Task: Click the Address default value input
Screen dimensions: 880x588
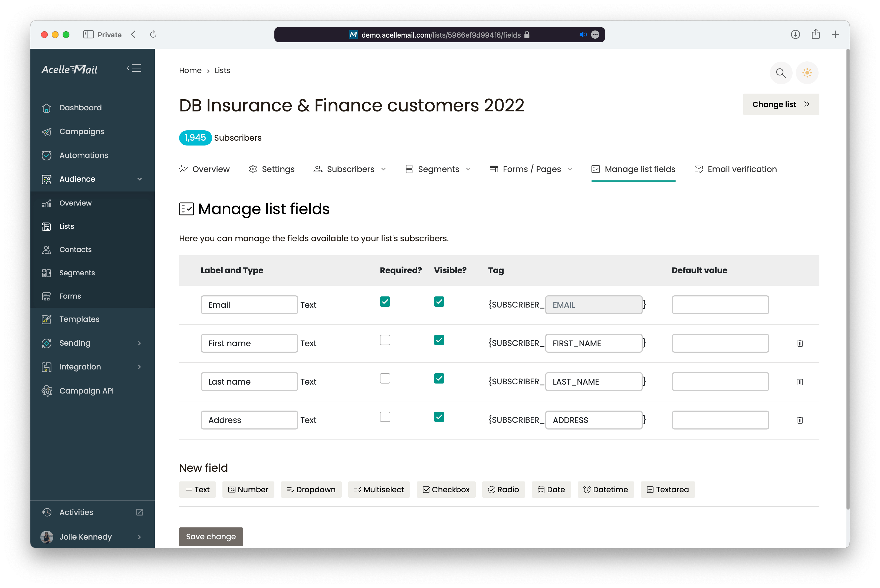Action: click(x=720, y=420)
